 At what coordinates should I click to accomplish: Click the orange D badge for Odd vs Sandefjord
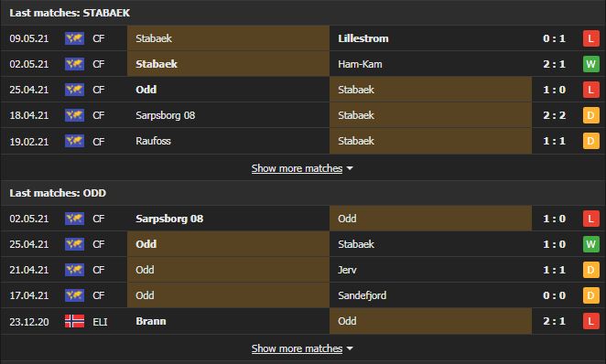[x=591, y=295]
